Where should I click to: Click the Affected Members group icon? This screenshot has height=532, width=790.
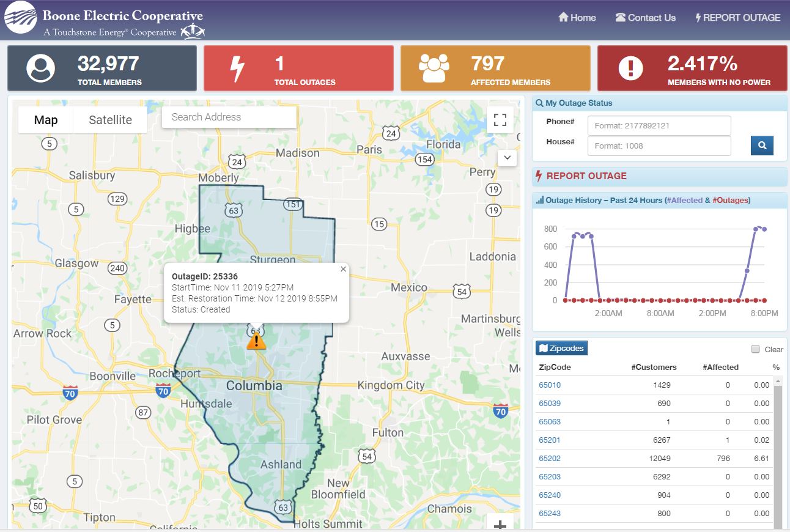tap(434, 68)
